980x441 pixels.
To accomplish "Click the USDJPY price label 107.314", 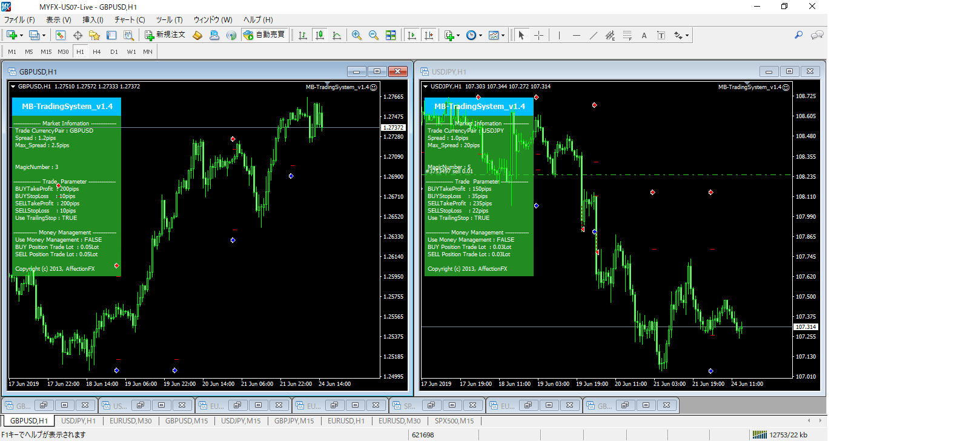I will tap(806, 327).
